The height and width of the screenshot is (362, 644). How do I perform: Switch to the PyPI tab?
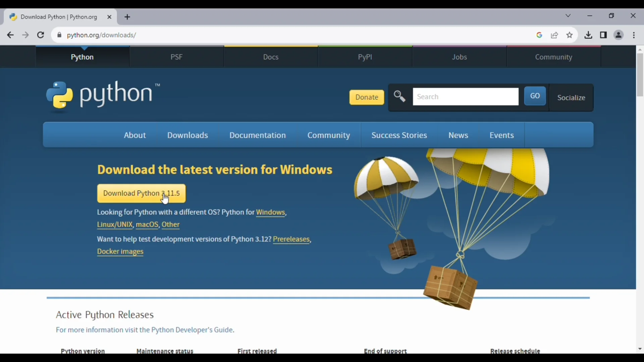(365, 57)
